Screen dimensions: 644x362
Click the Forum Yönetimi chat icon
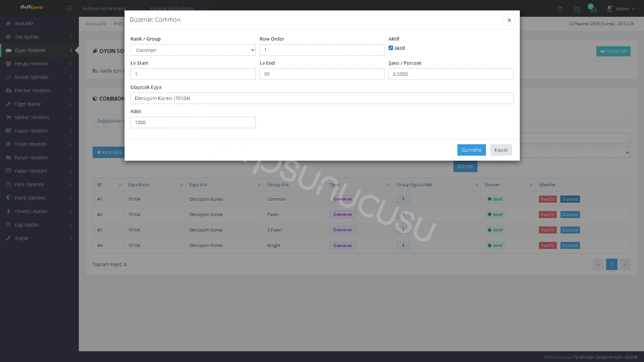pyautogui.click(x=8, y=158)
